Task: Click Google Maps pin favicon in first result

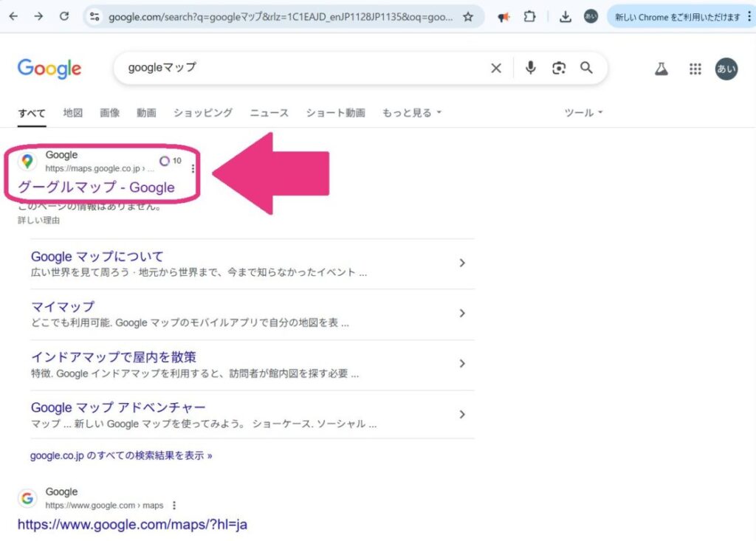Action: pos(27,161)
